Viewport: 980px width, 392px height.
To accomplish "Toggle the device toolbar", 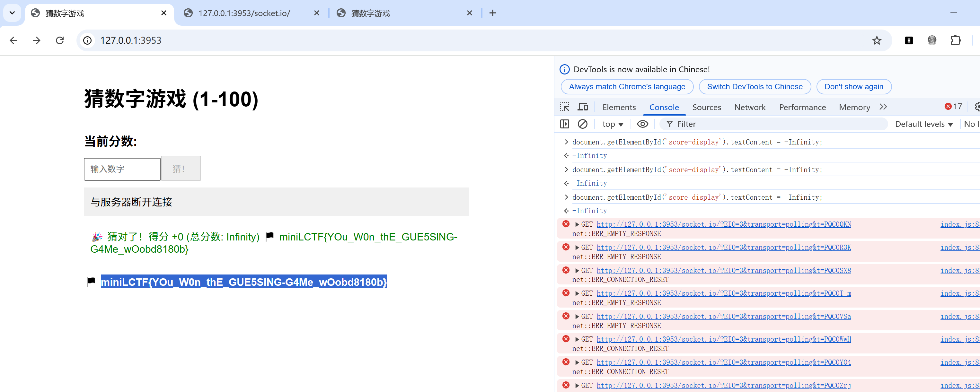I will pos(583,107).
